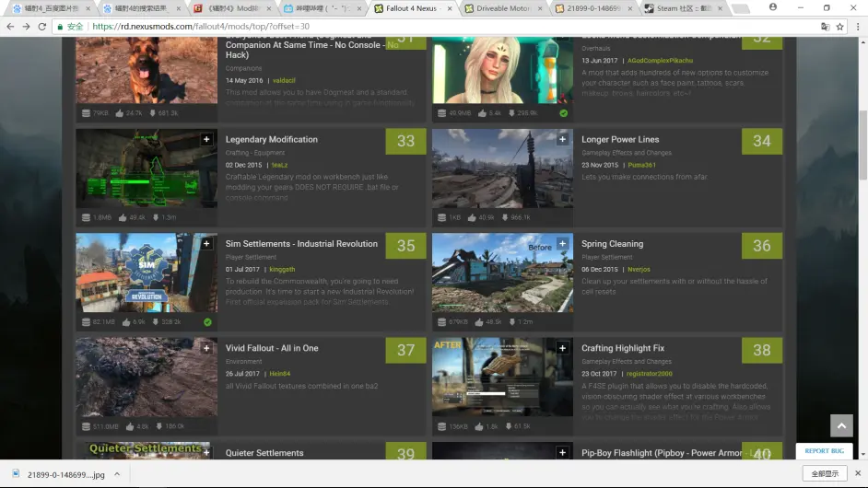Screen dimensions: 868x488
Task: Click the plus icon on Legendary Modification thumbnail
Action: click(206, 139)
